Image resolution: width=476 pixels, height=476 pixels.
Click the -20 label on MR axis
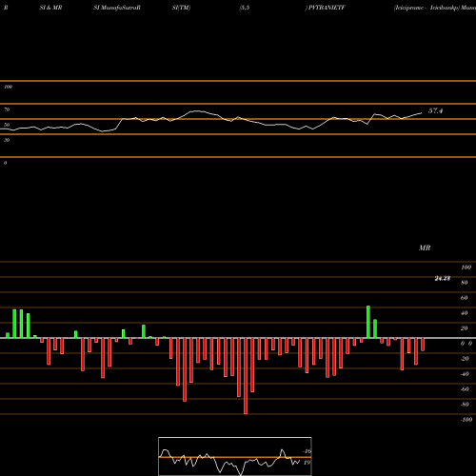coord(465,359)
